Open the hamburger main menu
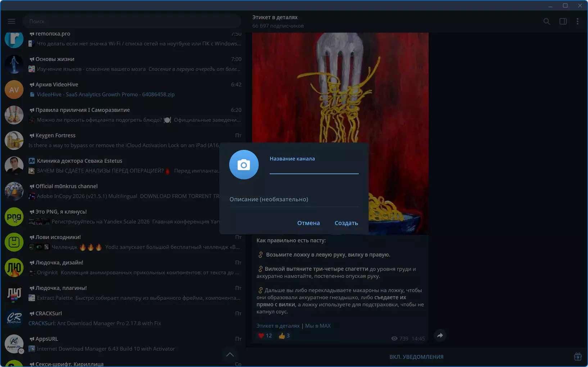Image resolution: width=588 pixels, height=367 pixels. (x=12, y=21)
